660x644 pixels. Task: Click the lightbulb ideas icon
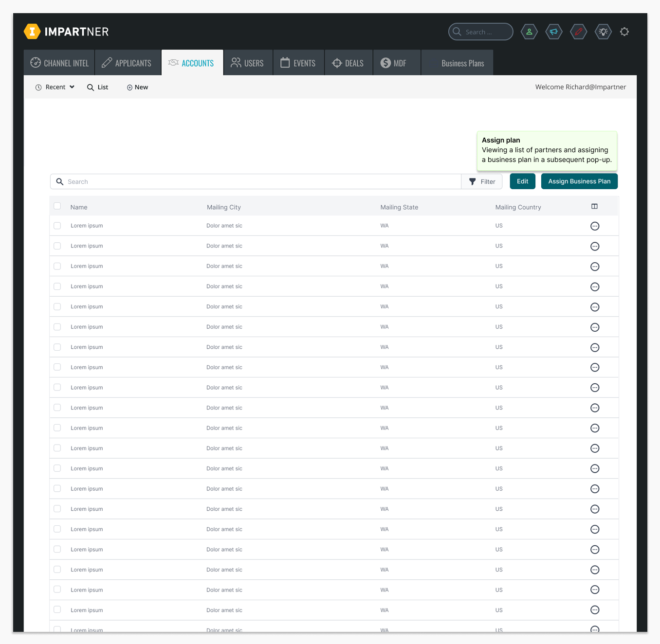point(603,32)
